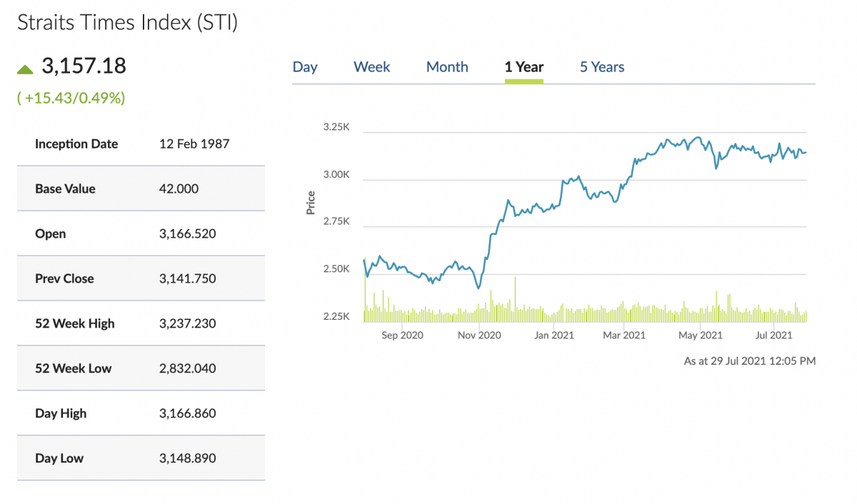Show the 5 Years chart
The width and height of the screenshot is (857, 504).
[602, 67]
